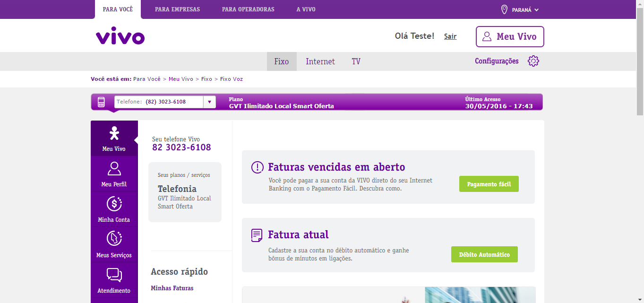Click the Meu Vivo button
This screenshot has height=303, width=644.
pyautogui.click(x=510, y=36)
